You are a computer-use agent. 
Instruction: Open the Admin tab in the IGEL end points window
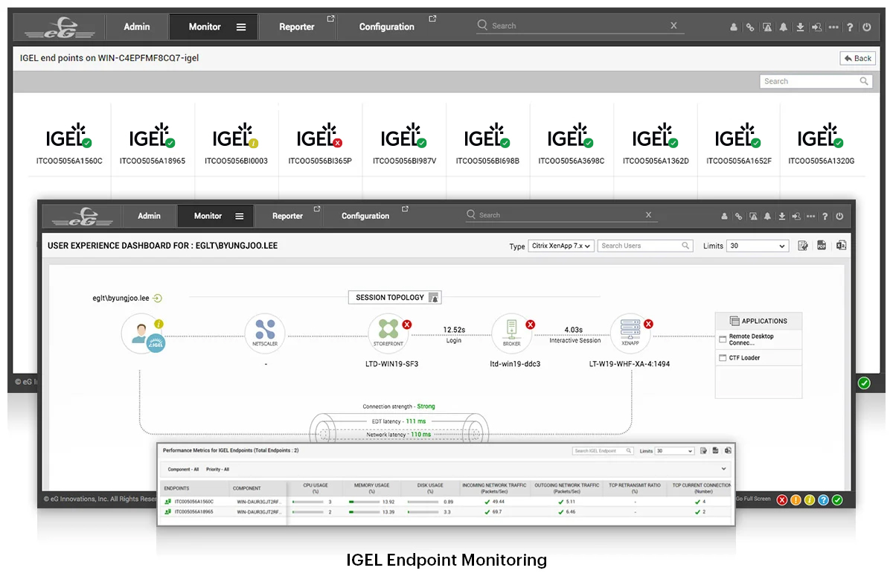click(x=137, y=27)
